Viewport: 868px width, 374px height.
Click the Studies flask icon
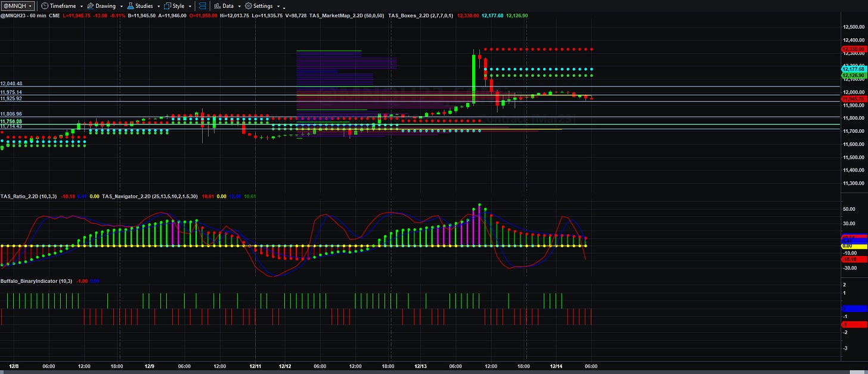pos(130,5)
